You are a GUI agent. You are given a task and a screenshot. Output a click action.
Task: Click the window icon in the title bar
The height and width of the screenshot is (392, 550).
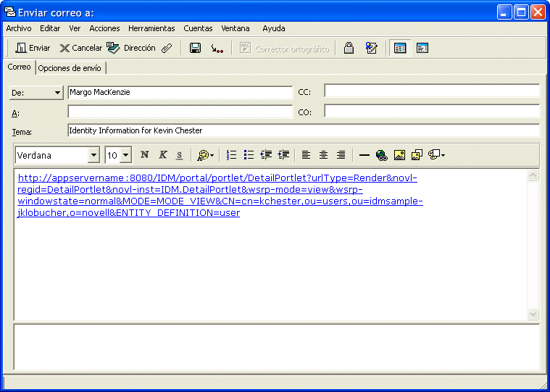[10, 12]
